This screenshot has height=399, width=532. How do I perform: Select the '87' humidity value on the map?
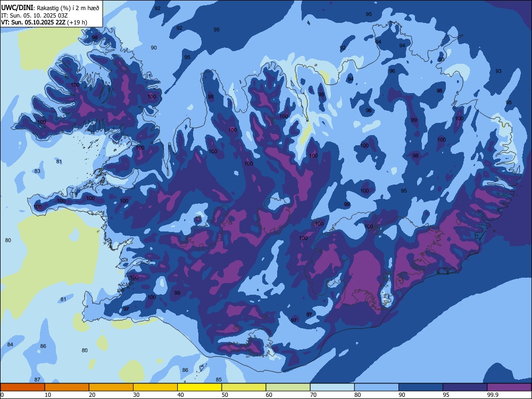(37, 379)
